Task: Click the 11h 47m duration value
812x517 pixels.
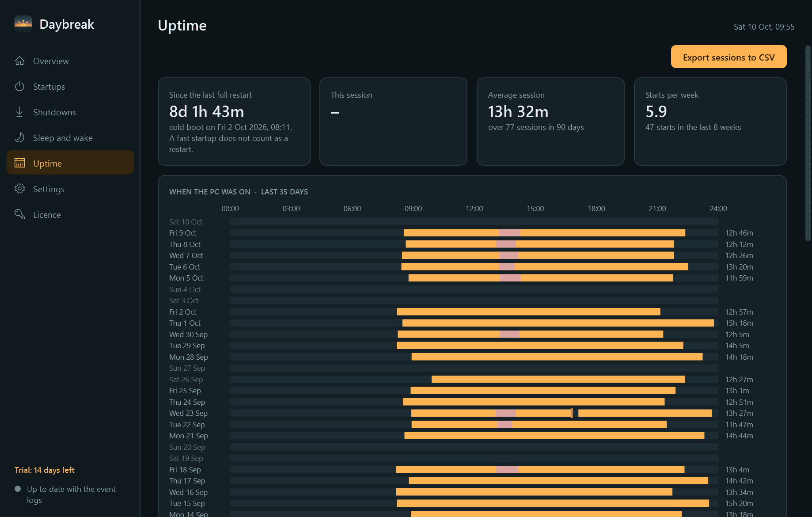Action: (x=739, y=425)
